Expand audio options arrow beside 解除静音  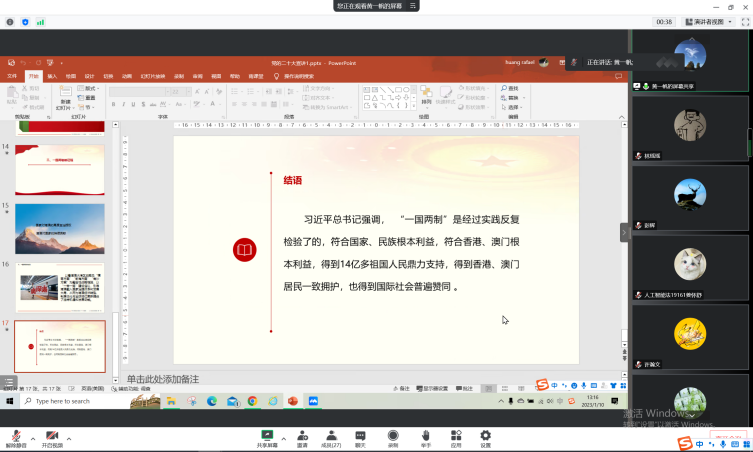pos(32,437)
